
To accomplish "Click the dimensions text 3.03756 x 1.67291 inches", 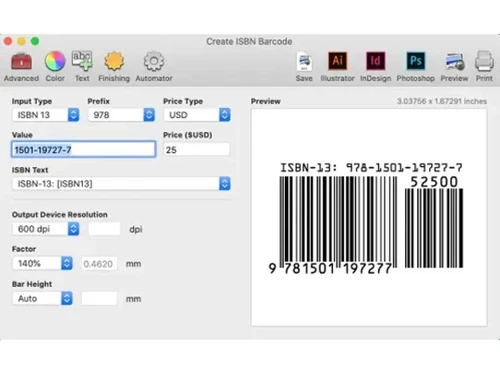I will click(442, 101).
